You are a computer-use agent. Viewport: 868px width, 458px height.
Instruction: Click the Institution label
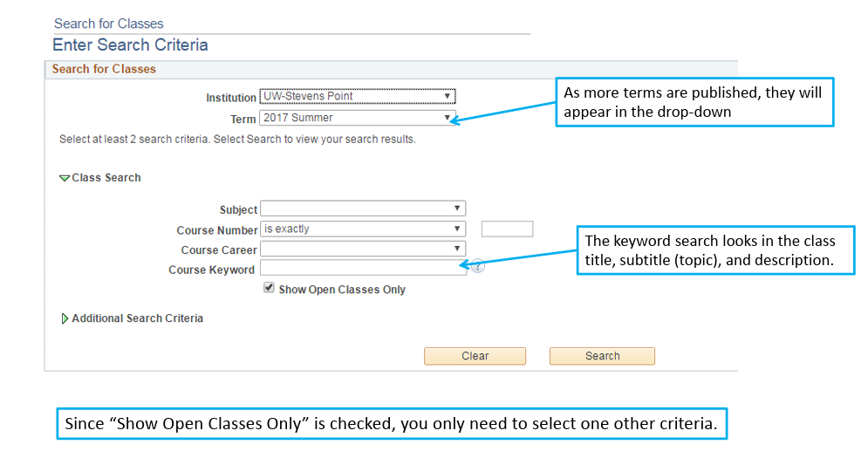point(231,98)
